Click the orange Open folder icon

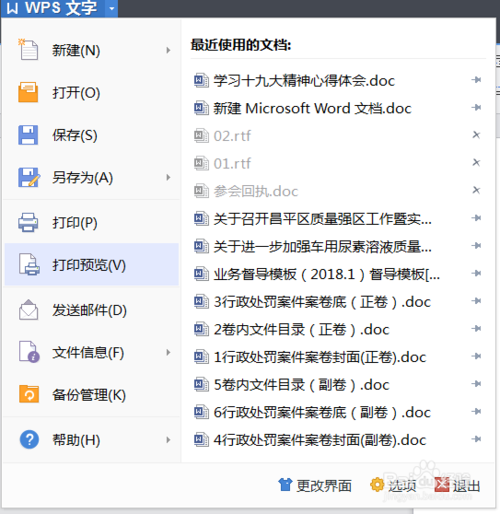(28, 92)
